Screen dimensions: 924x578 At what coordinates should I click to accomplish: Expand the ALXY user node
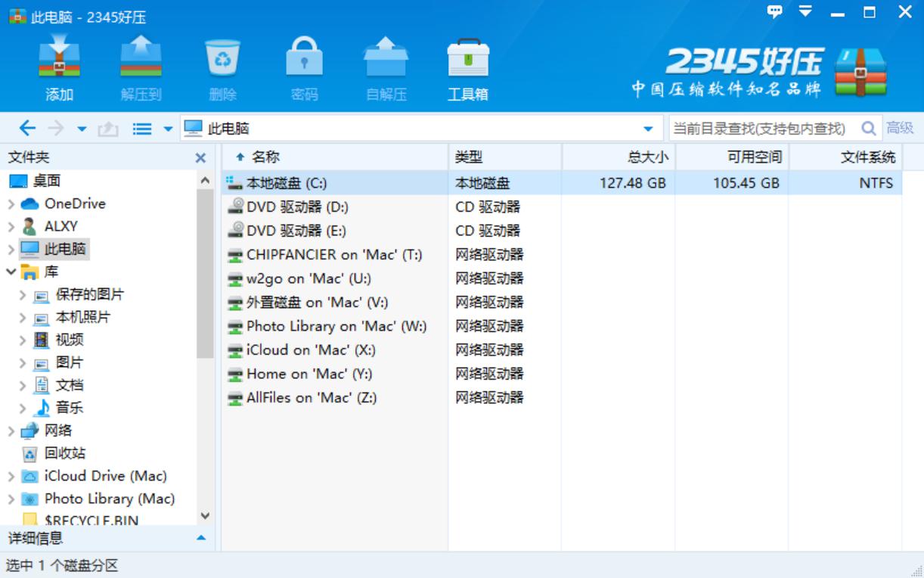(11, 227)
